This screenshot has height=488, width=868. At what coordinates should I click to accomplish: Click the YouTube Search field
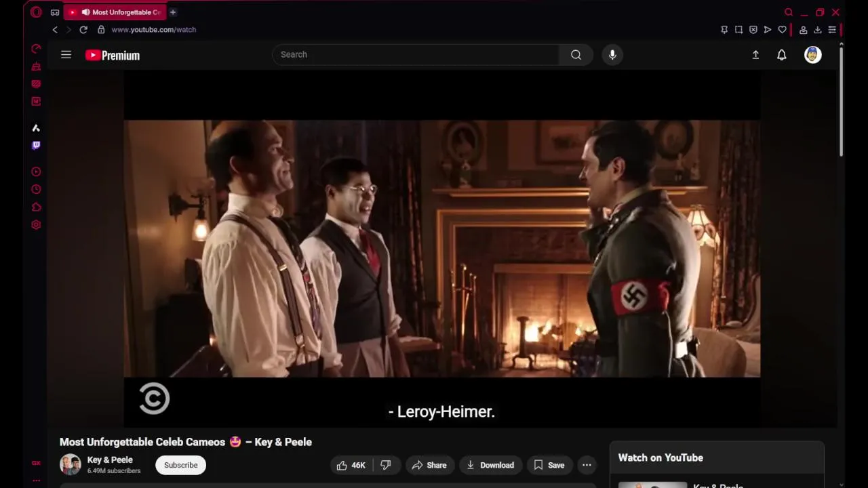415,55
